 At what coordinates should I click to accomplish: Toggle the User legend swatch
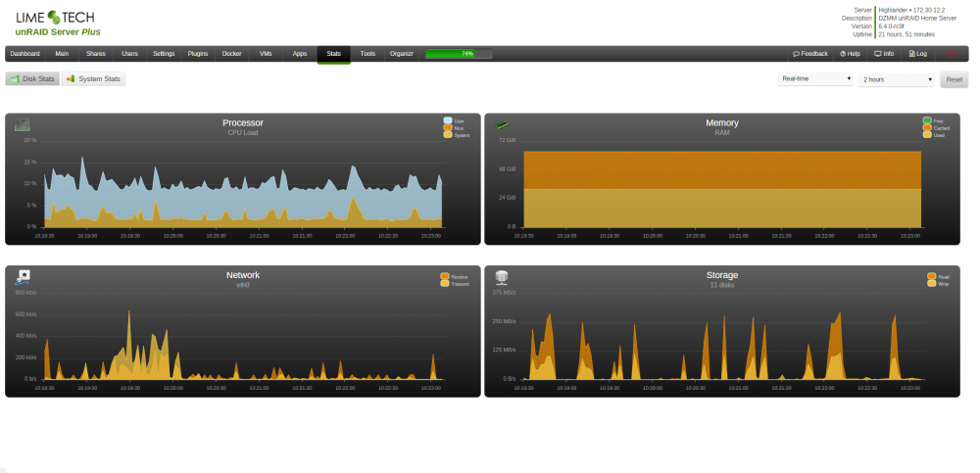448,120
